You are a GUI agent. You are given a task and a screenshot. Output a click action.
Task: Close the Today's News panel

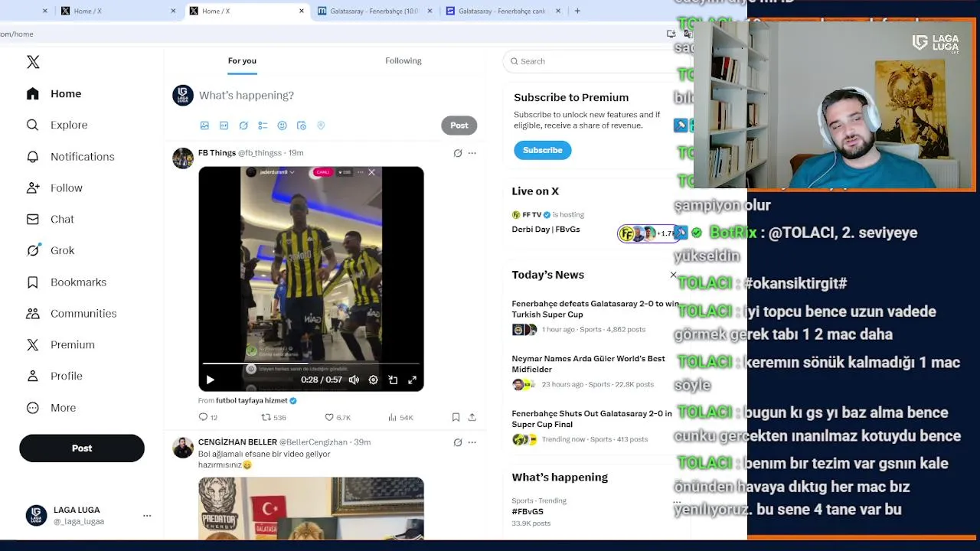click(x=674, y=275)
